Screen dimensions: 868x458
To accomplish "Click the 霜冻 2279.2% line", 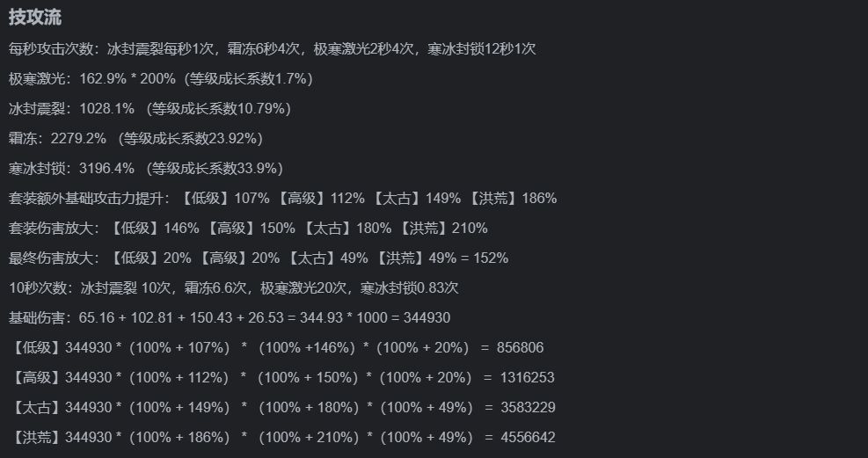I will [x=135, y=139].
